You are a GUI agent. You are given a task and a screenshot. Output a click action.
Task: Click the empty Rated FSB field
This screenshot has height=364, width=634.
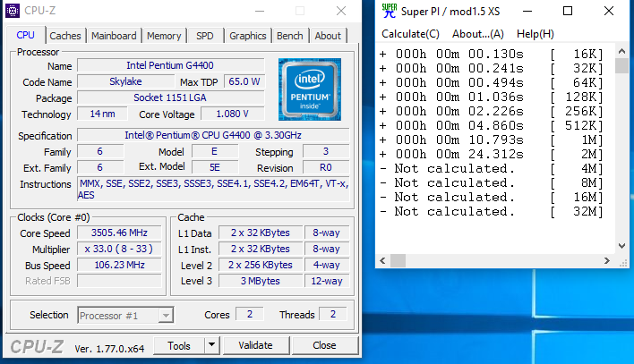(119, 281)
